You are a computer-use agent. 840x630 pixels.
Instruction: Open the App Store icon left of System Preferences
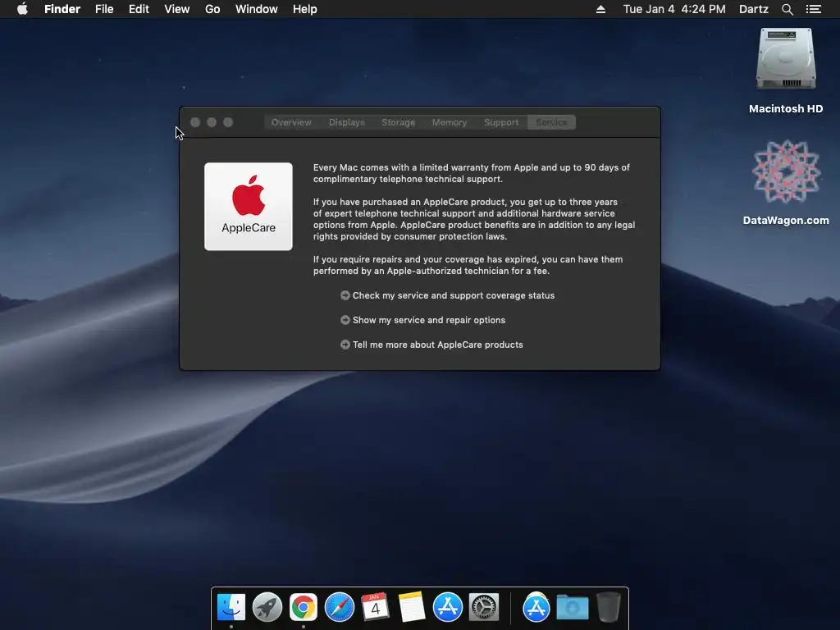[x=447, y=607]
